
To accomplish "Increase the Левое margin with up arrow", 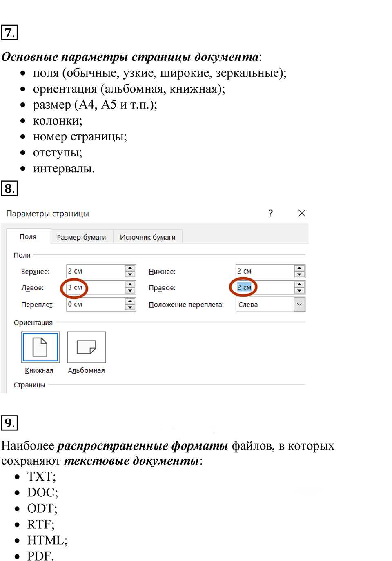I will [x=130, y=285].
